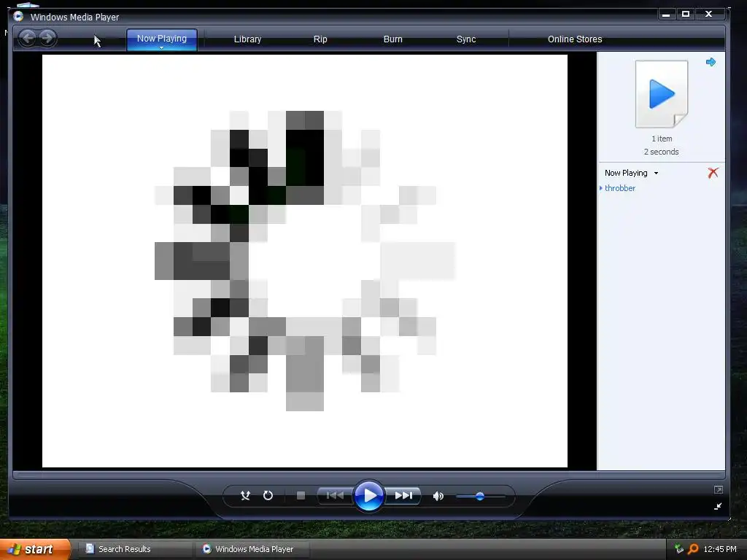Toggle repeat mode
The height and width of the screenshot is (560, 747).
point(268,496)
